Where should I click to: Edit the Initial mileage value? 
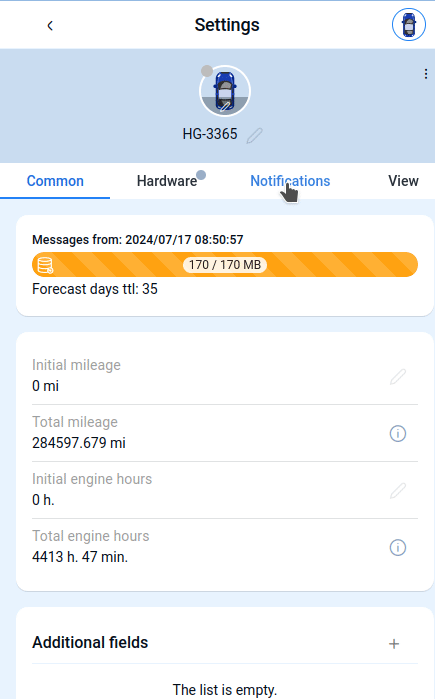click(x=398, y=376)
